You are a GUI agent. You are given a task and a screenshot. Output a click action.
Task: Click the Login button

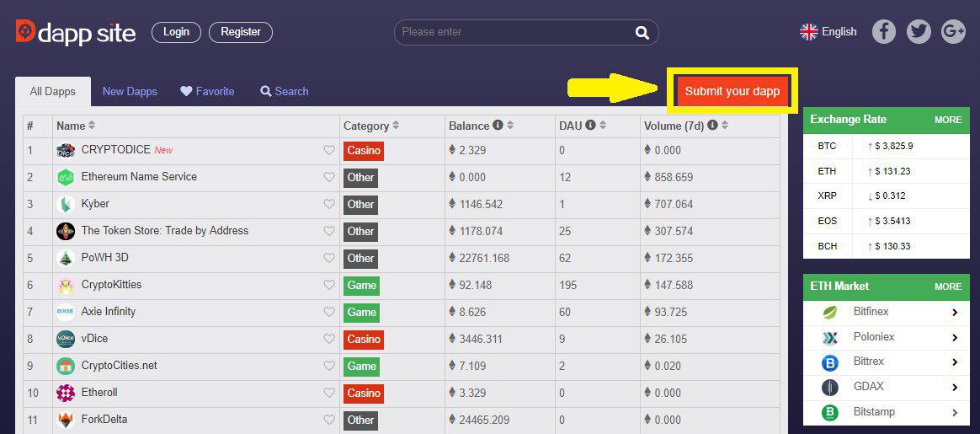point(176,32)
